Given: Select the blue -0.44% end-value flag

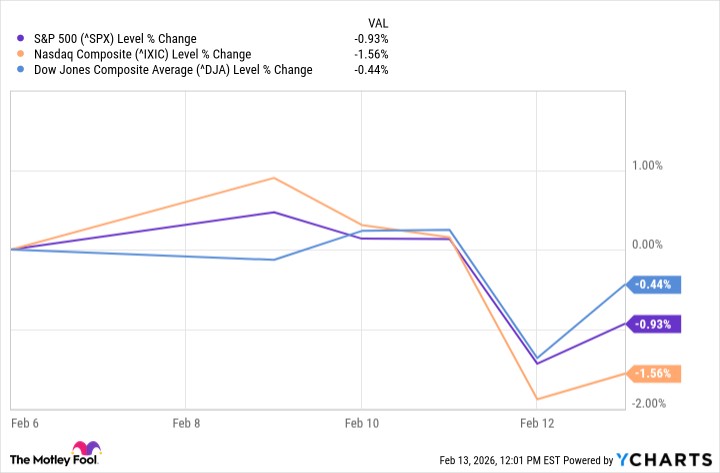Looking at the screenshot, I should click(655, 284).
